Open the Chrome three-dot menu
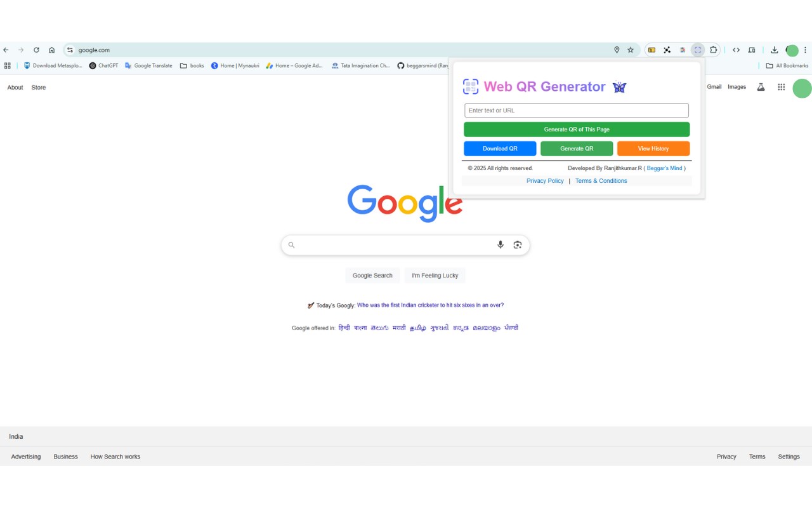Screen dimensions: 812x508 click(806, 50)
